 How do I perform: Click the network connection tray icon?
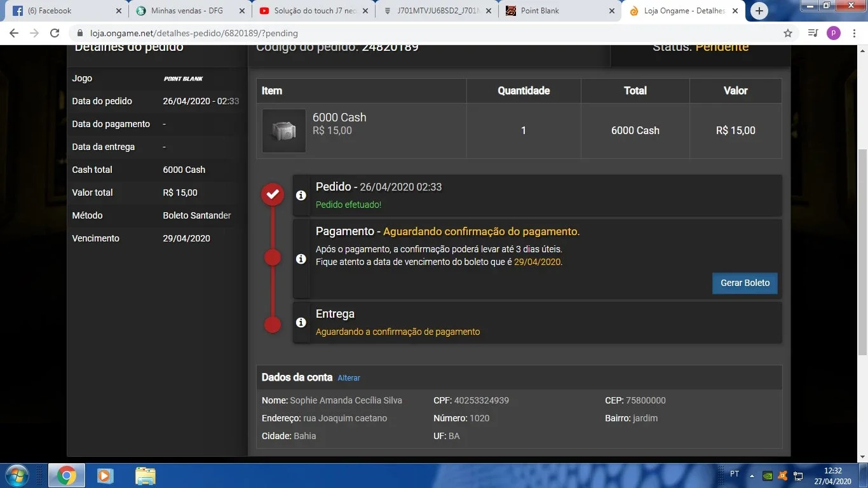[x=799, y=475]
